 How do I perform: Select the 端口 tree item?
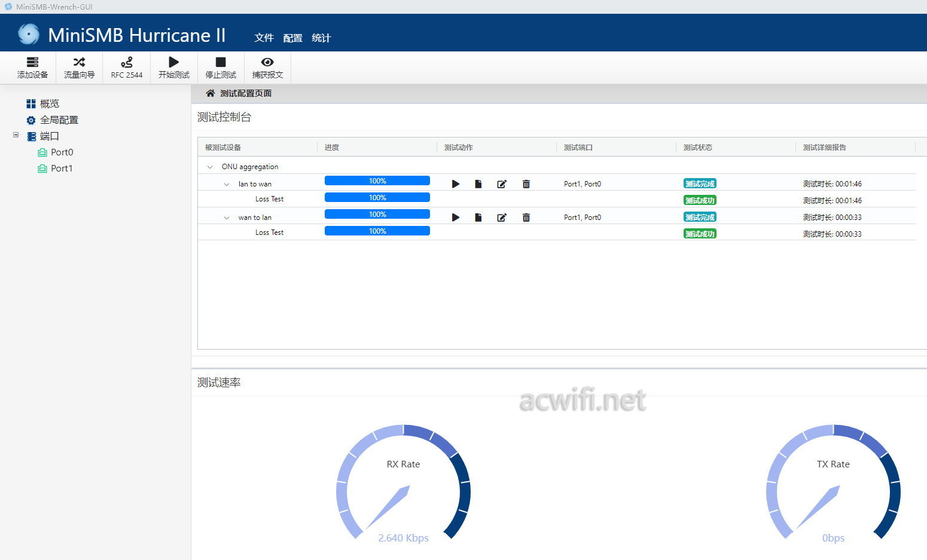(x=50, y=136)
